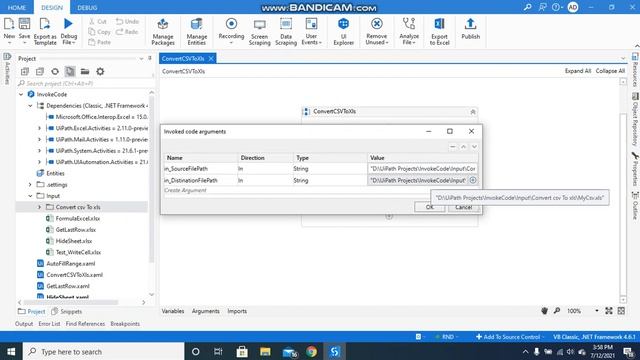Expand UiPath.Mail.Activities dependency
Viewport: 640px width, 360px height.
40,140
